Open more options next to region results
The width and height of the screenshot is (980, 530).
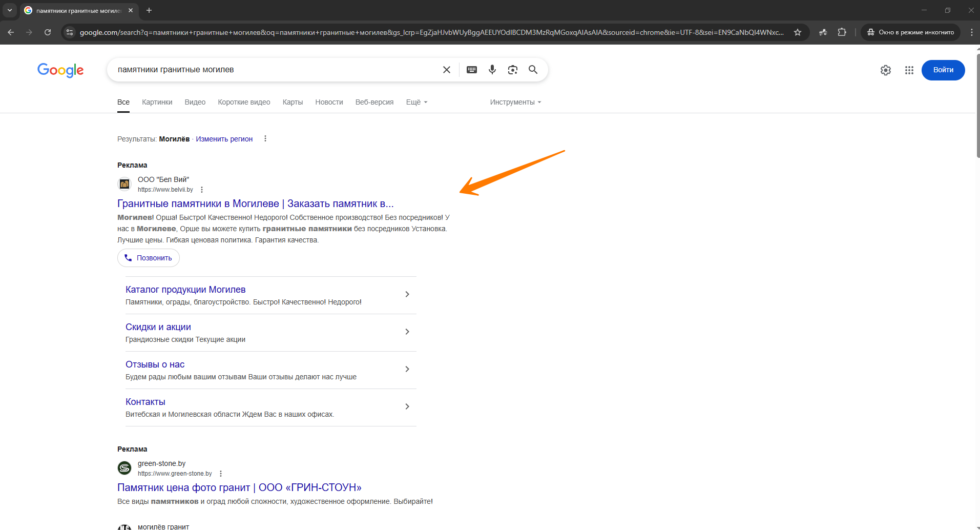click(x=265, y=139)
